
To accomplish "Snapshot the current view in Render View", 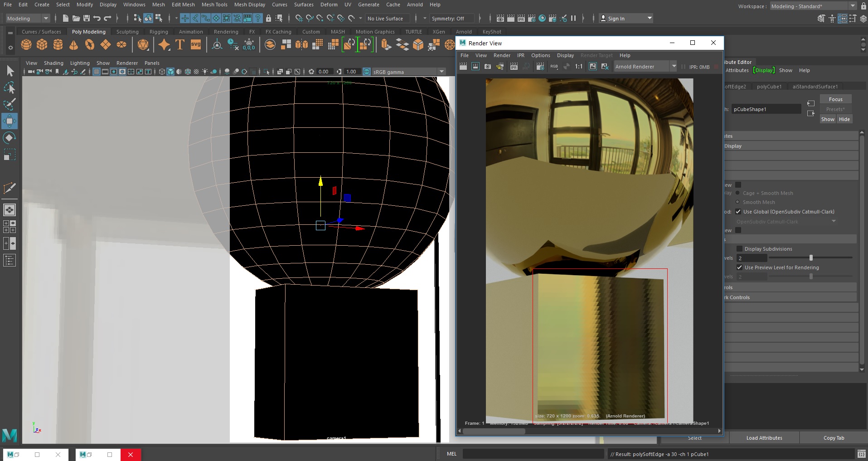I will [488, 66].
